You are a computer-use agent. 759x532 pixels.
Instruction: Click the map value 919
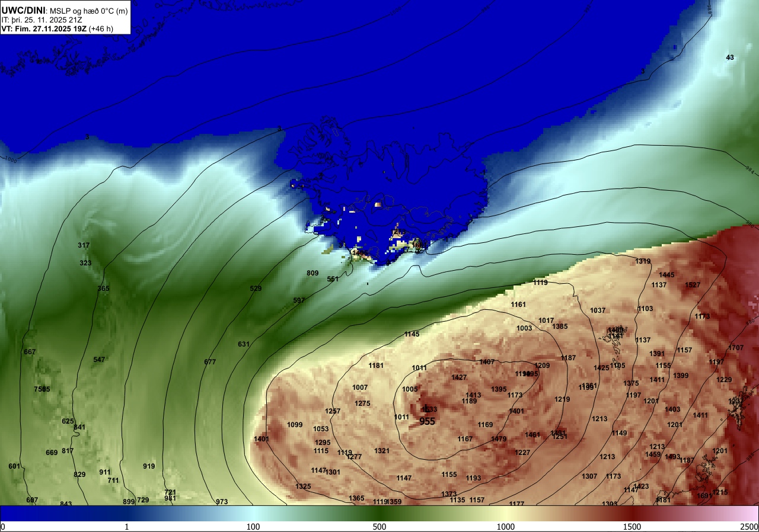point(149,466)
